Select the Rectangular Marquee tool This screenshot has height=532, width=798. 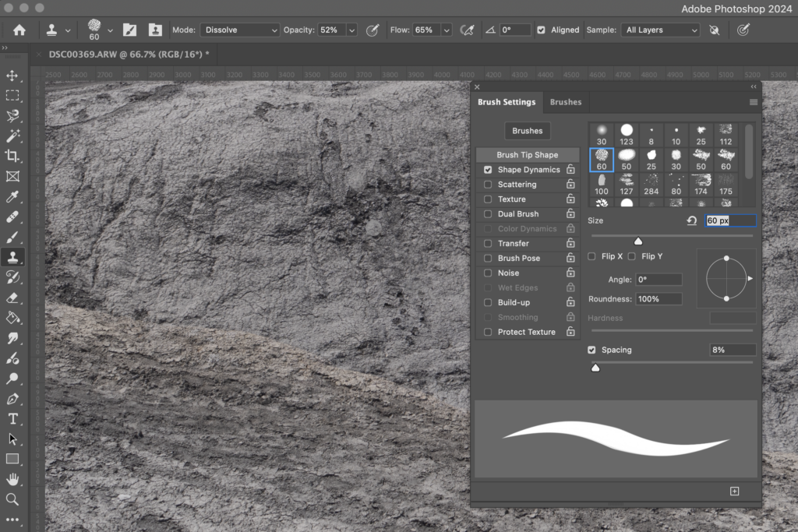pyautogui.click(x=12, y=96)
